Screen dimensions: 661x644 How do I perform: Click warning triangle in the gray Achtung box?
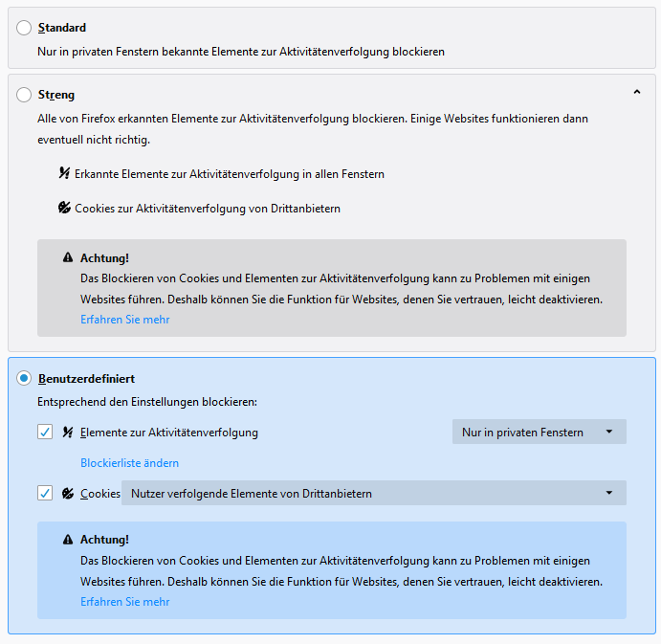tap(68, 258)
